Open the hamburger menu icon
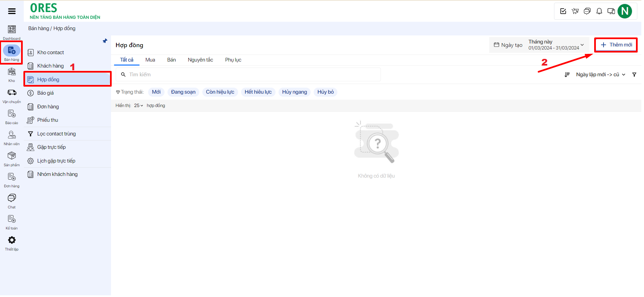The width and height of the screenshot is (644, 297). click(12, 11)
